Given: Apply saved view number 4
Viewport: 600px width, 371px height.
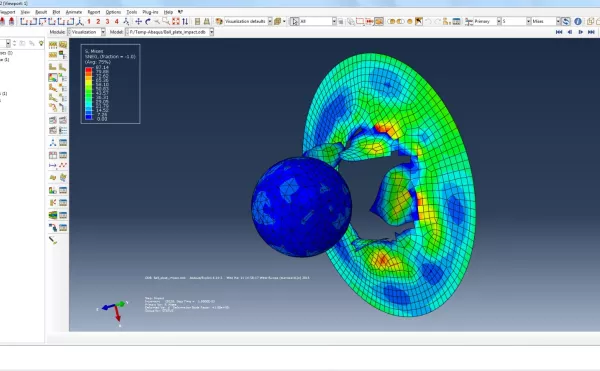Looking at the screenshot, I should click(117, 22).
